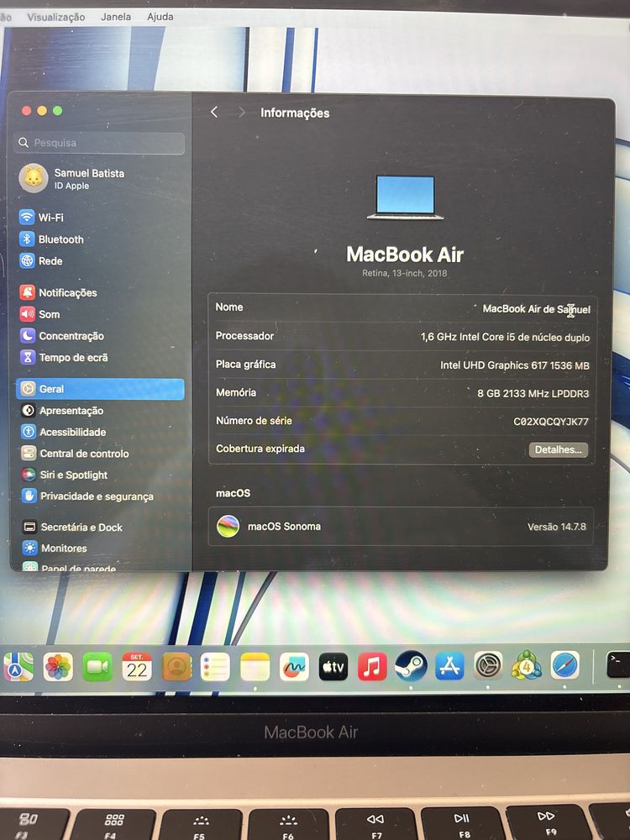Launch Music from the Dock
Image resolution: width=630 pixels, height=840 pixels.
[x=372, y=667]
